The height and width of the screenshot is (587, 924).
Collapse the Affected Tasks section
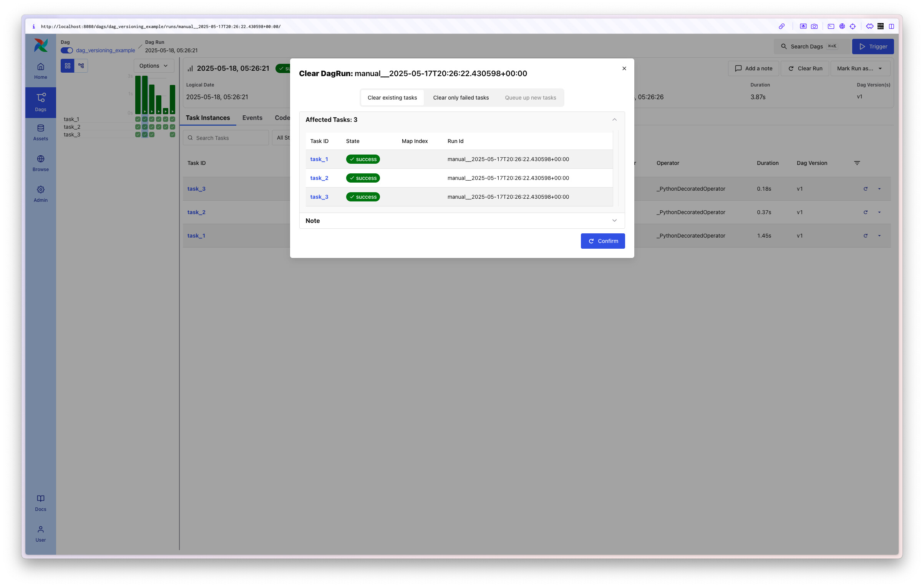[x=614, y=120]
